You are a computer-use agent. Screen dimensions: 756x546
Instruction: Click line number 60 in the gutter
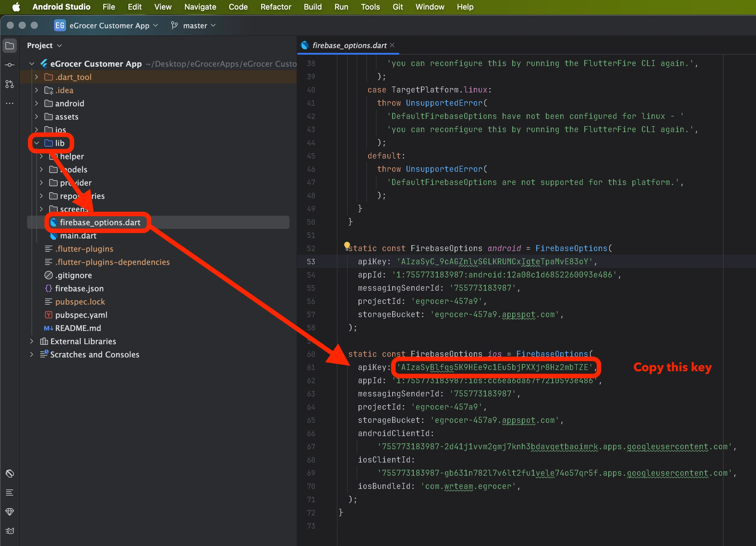[311, 354]
